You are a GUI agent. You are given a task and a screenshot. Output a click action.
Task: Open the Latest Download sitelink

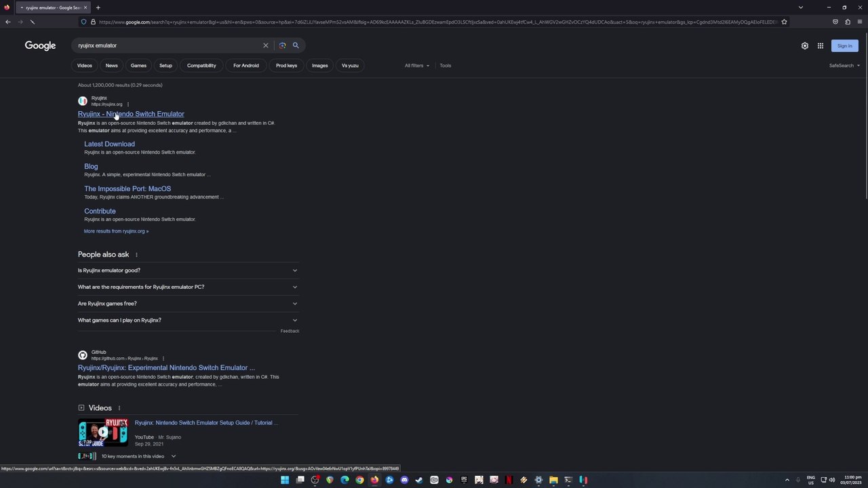[x=109, y=144]
